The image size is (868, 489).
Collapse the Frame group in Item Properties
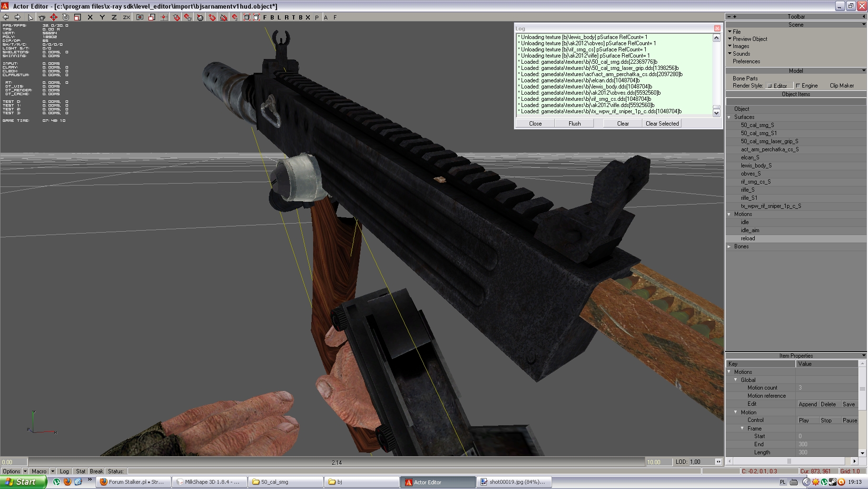point(742,428)
